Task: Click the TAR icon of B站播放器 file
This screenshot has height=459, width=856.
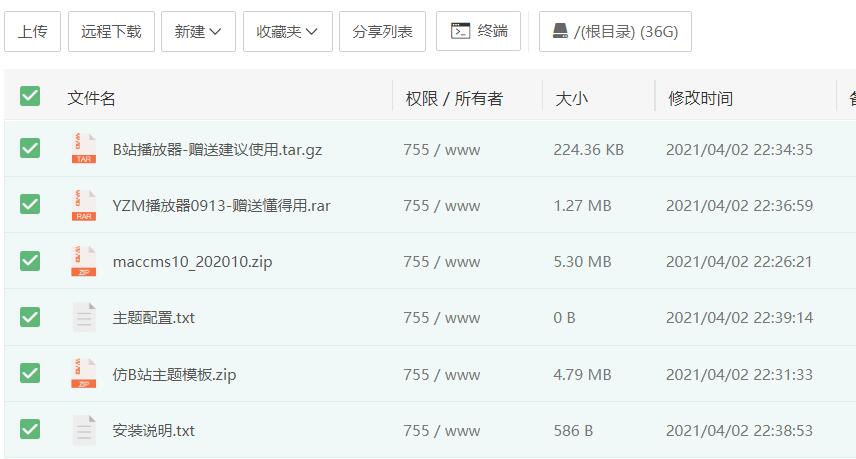Action: 84,148
